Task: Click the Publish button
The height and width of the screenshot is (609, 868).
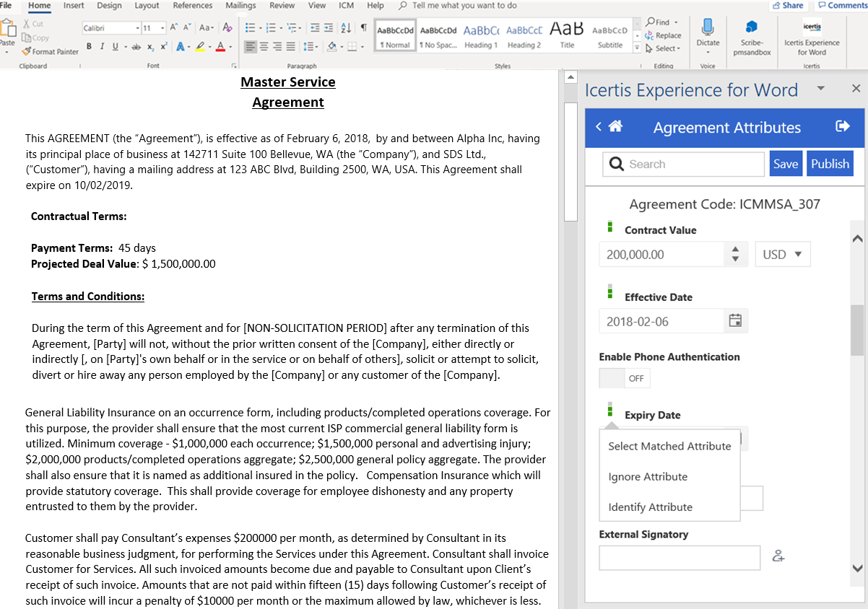Action: (830, 164)
